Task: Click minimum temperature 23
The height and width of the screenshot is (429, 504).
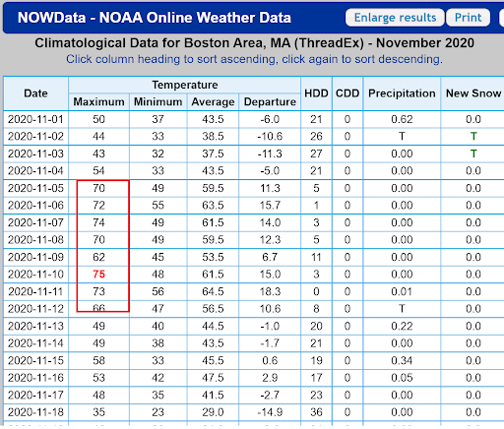Action: [157, 412]
